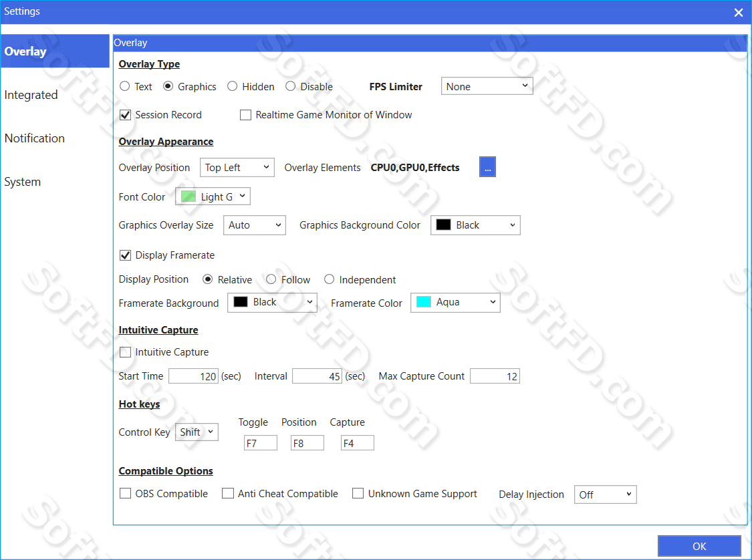
Task: Click the aqua framerate color swatch
Action: [424, 302]
